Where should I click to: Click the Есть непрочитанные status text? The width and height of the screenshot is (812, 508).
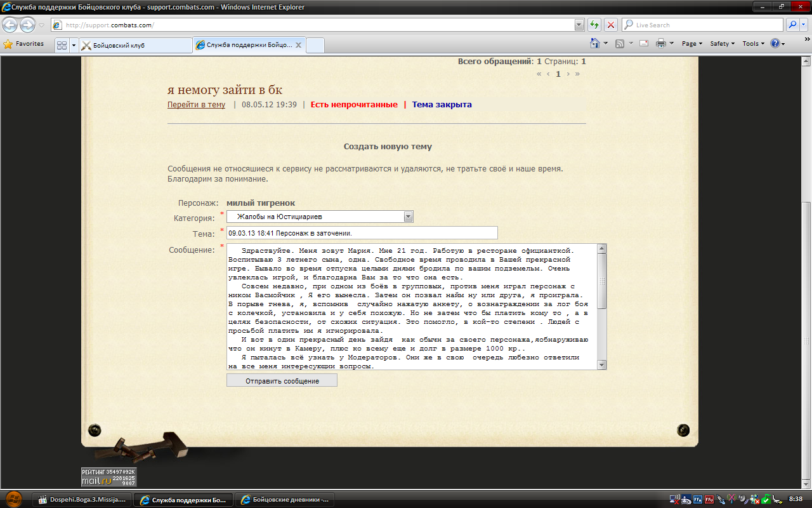coord(354,105)
